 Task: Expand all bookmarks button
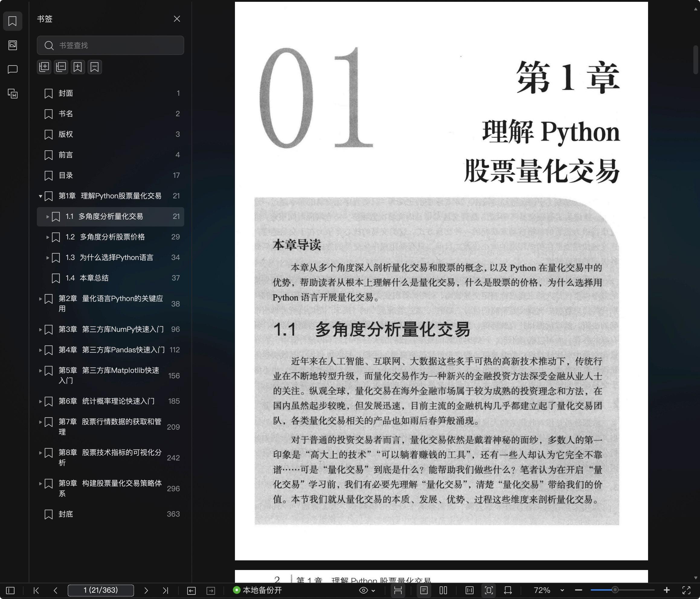pos(44,67)
